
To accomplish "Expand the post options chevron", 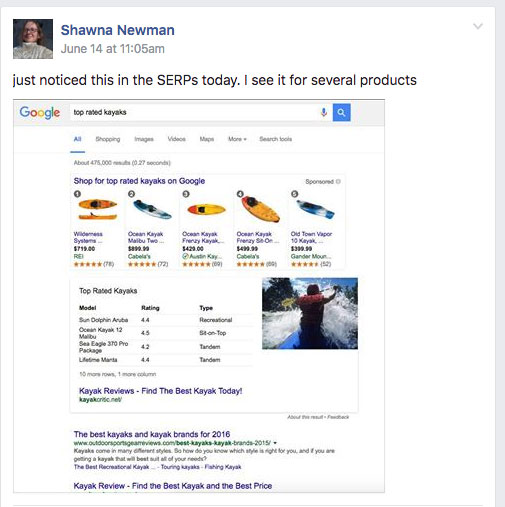I will [478, 26].
